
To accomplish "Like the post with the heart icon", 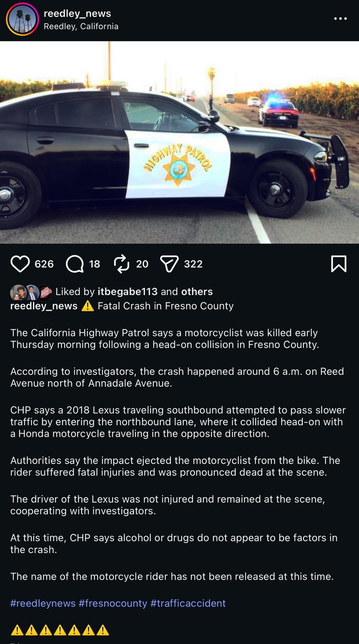I will pyautogui.click(x=20, y=264).
